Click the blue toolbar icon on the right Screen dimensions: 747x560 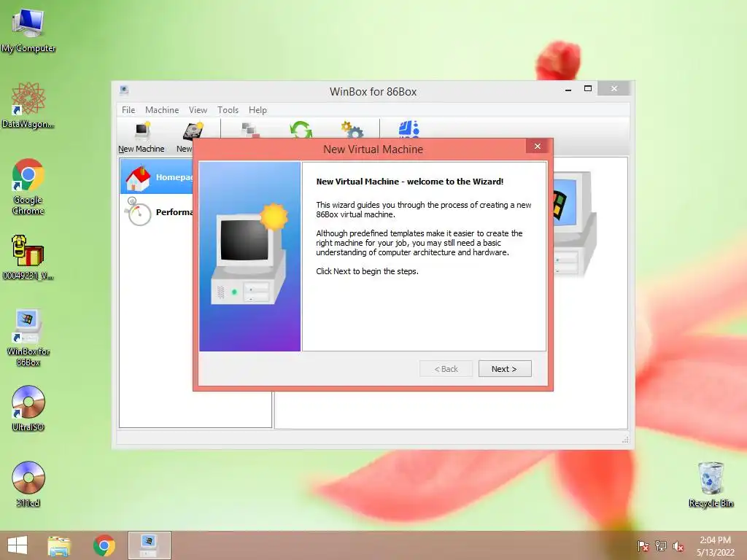409,129
